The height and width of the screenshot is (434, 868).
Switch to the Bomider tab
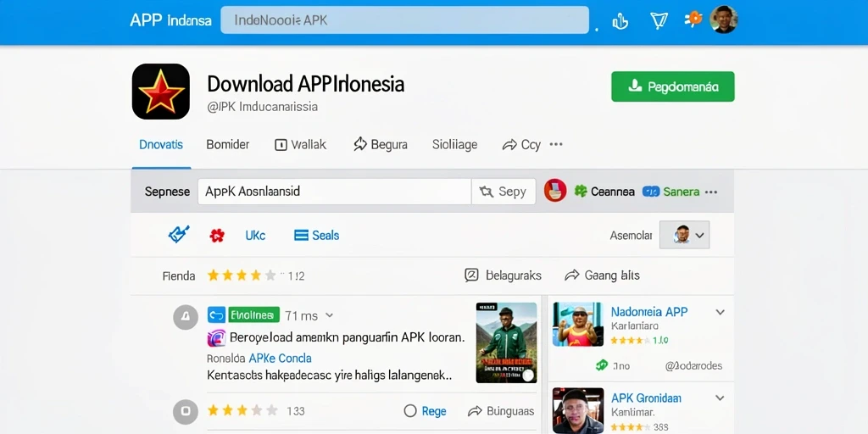tap(227, 145)
